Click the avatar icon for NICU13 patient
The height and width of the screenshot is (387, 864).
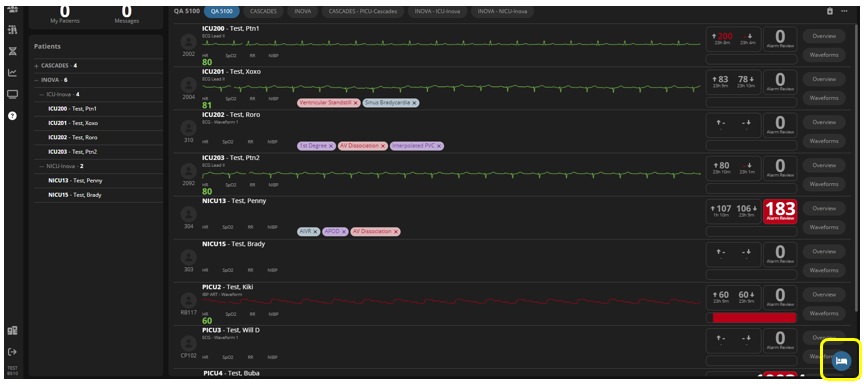pyautogui.click(x=189, y=213)
